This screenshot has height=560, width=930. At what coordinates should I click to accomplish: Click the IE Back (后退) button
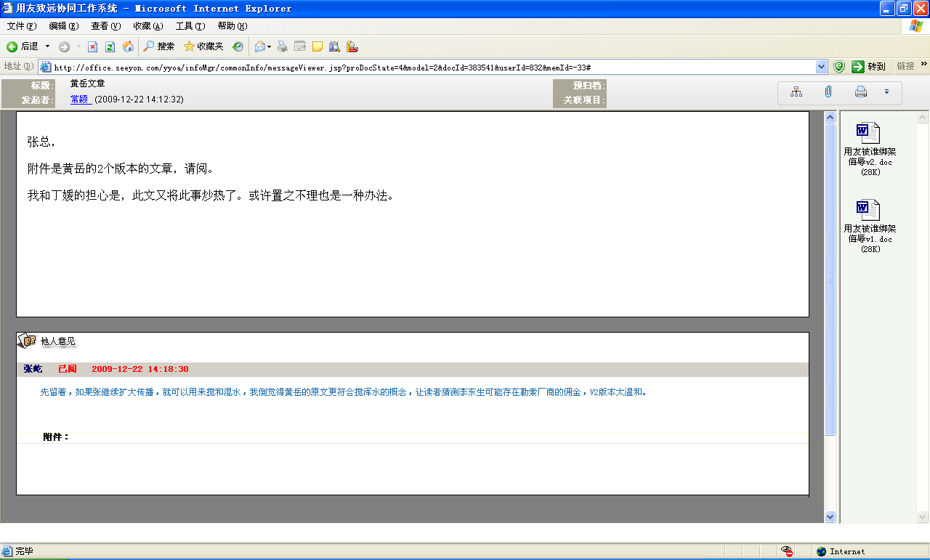pyautogui.click(x=22, y=46)
